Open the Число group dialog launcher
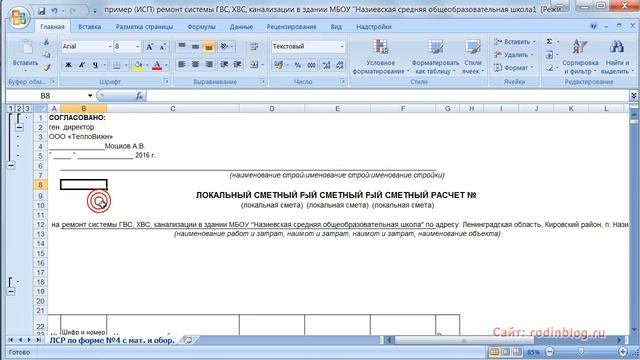640x360 pixels. coord(342,82)
